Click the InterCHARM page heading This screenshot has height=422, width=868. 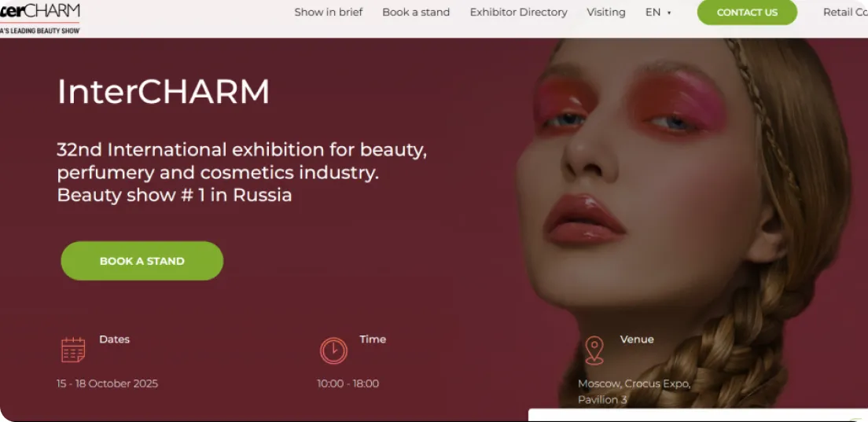click(164, 91)
